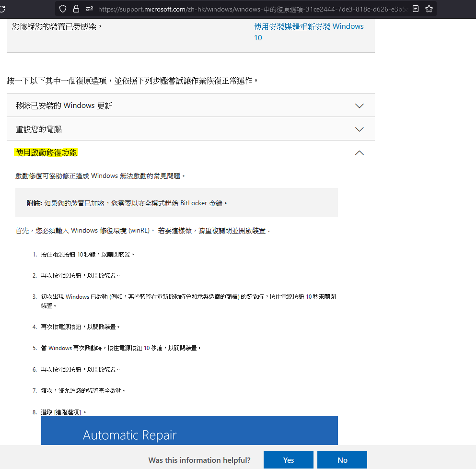The height and width of the screenshot is (469, 476).
Task: Click the sentence 啟動修復可協助修正造成 Windows 無法啟動的常見問題
Action: (x=100, y=176)
